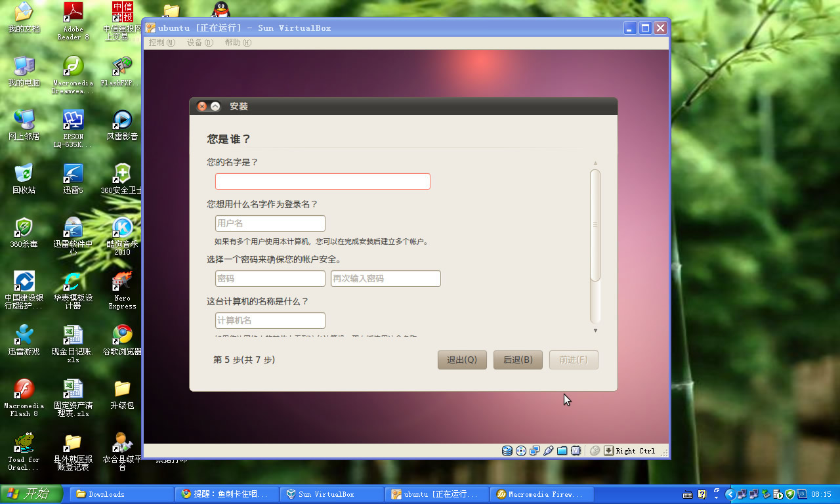Open the 帮助(H) menu in VirtualBox
The width and height of the screenshot is (840, 504).
(x=238, y=43)
